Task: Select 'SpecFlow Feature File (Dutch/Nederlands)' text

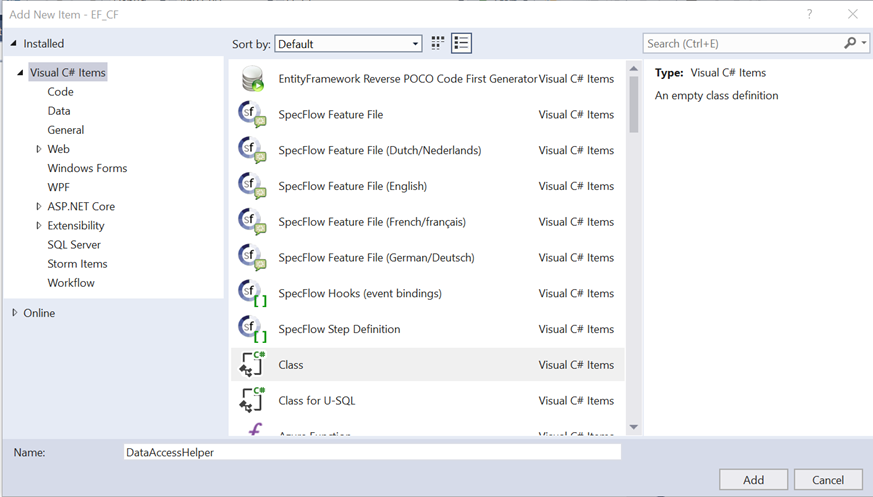Action: point(380,150)
